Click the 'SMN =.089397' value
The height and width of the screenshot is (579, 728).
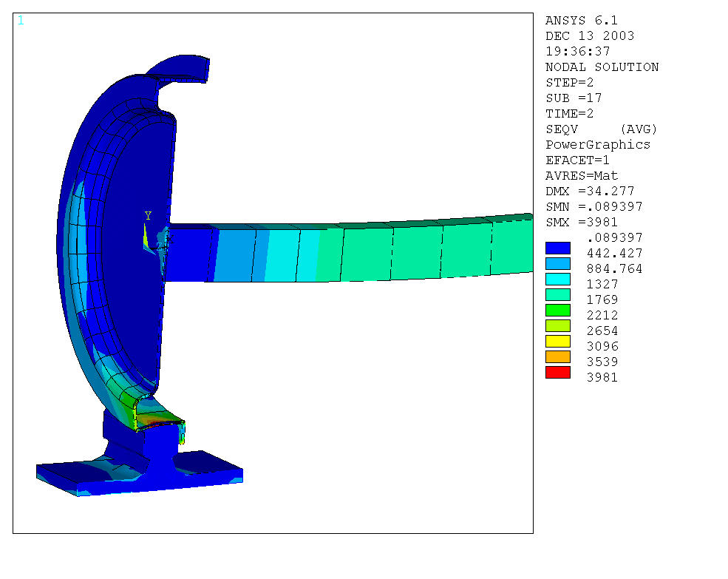[x=593, y=207]
